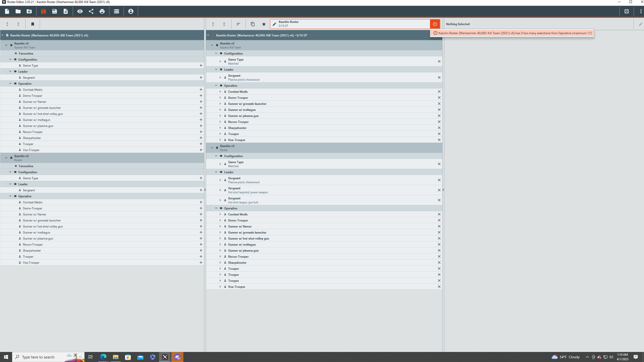Add Gunner w/ flamer to Kasrkin Kill Team
The image size is (644, 362).
click(x=201, y=102)
